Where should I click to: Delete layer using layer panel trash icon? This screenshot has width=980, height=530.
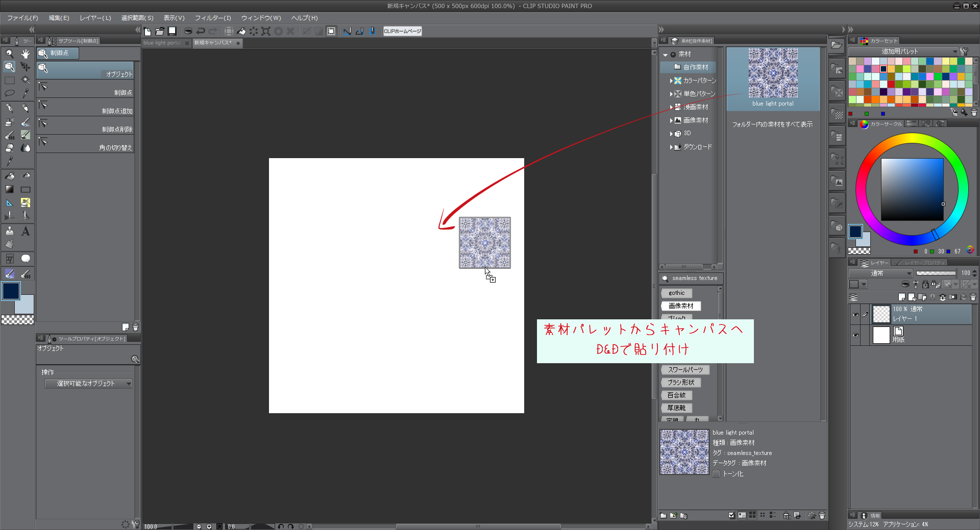point(973,297)
